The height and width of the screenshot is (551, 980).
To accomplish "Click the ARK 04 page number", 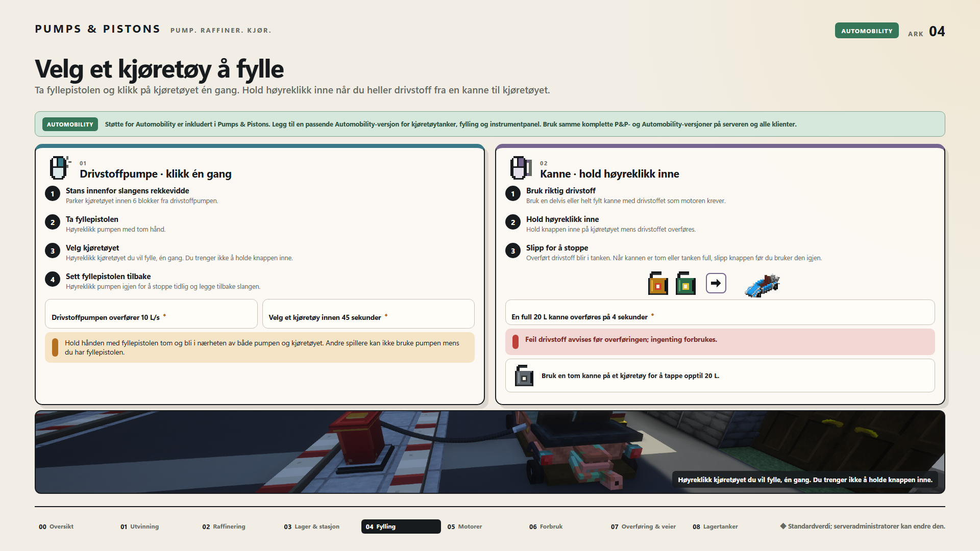I will pos(926,32).
